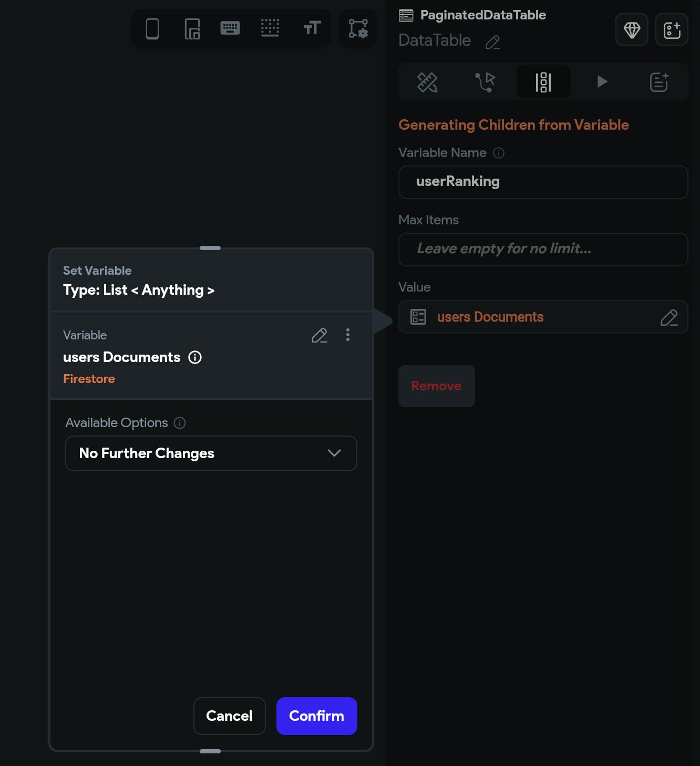
Task: Click the Max Items input field
Action: [543, 250]
